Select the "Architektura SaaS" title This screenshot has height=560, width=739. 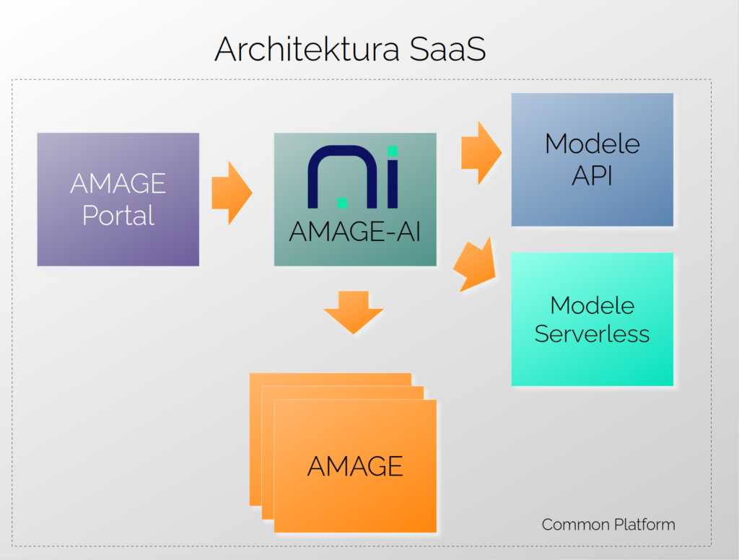click(350, 49)
